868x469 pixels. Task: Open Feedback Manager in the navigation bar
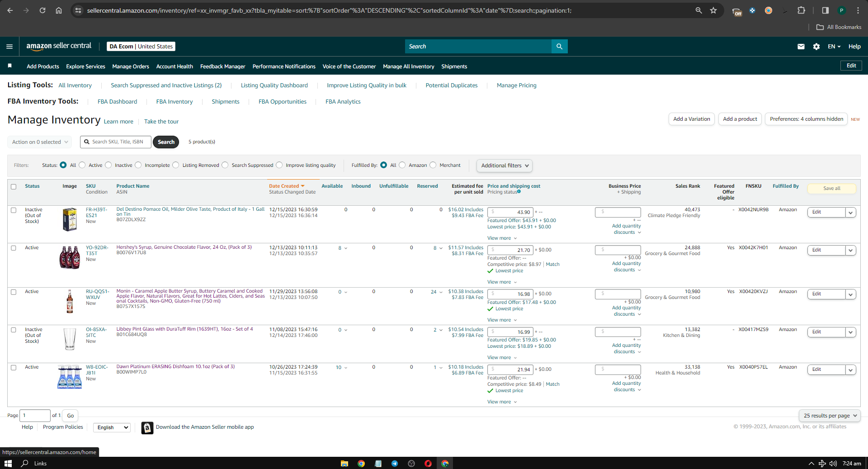(x=223, y=66)
